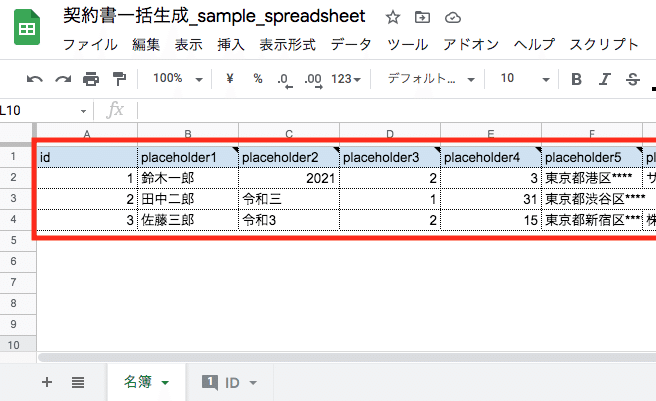Select the paint format tool
Screen dimensions: 656x401
(119, 79)
